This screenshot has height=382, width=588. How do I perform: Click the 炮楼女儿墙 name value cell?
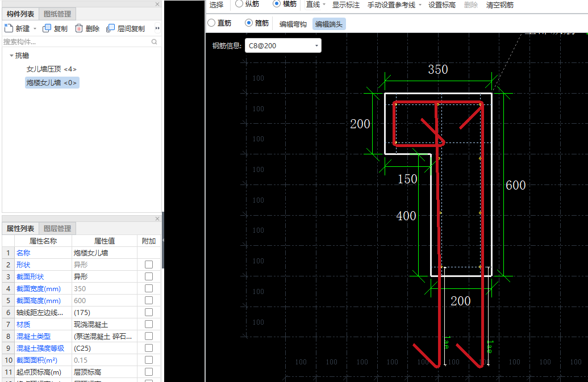pos(105,253)
